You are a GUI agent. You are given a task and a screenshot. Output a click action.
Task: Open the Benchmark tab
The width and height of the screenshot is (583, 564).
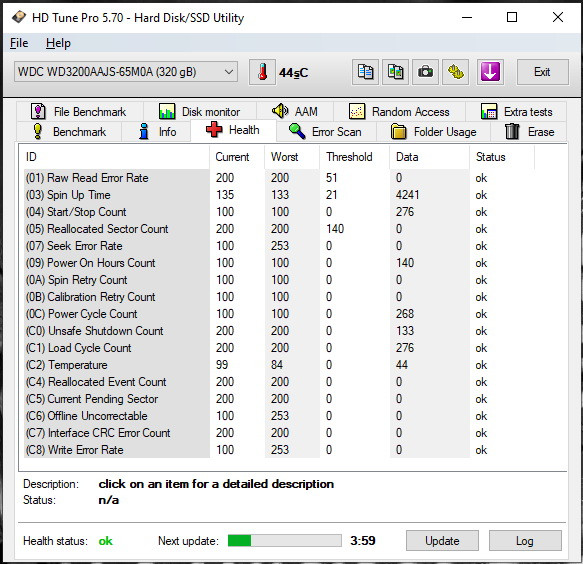70,132
